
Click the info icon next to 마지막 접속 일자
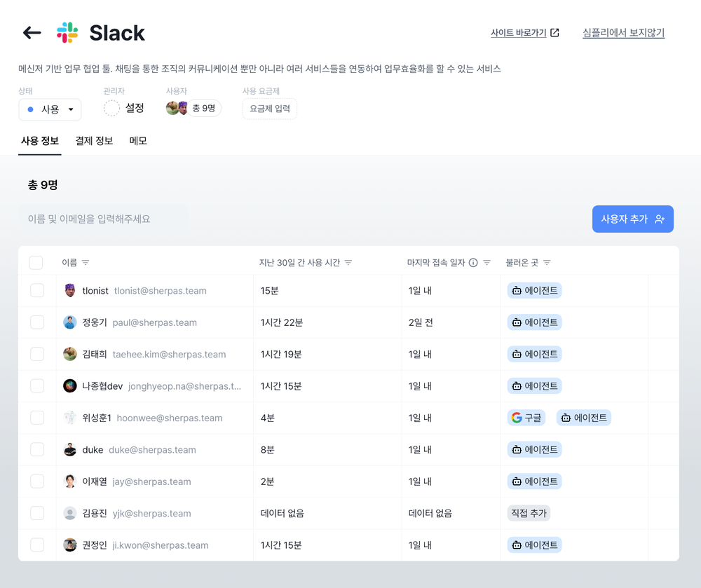click(473, 263)
